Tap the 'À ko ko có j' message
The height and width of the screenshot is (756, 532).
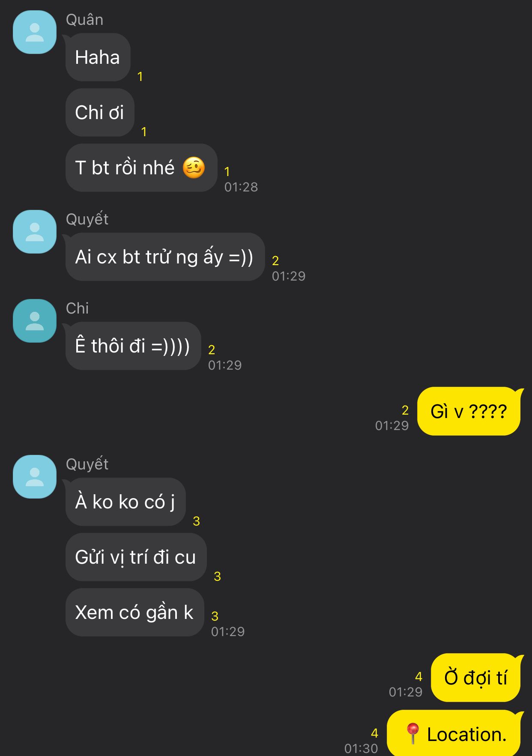click(x=126, y=502)
